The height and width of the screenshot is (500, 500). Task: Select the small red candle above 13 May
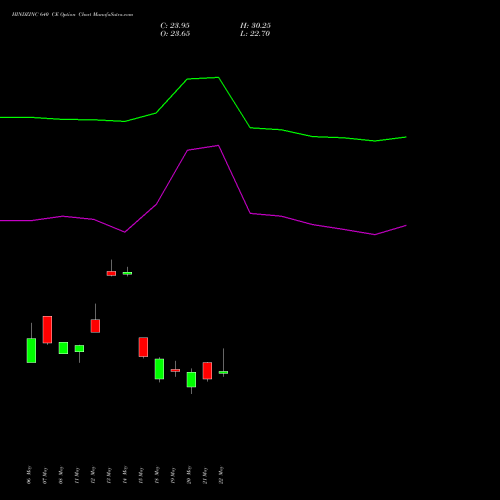click(x=111, y=273)
